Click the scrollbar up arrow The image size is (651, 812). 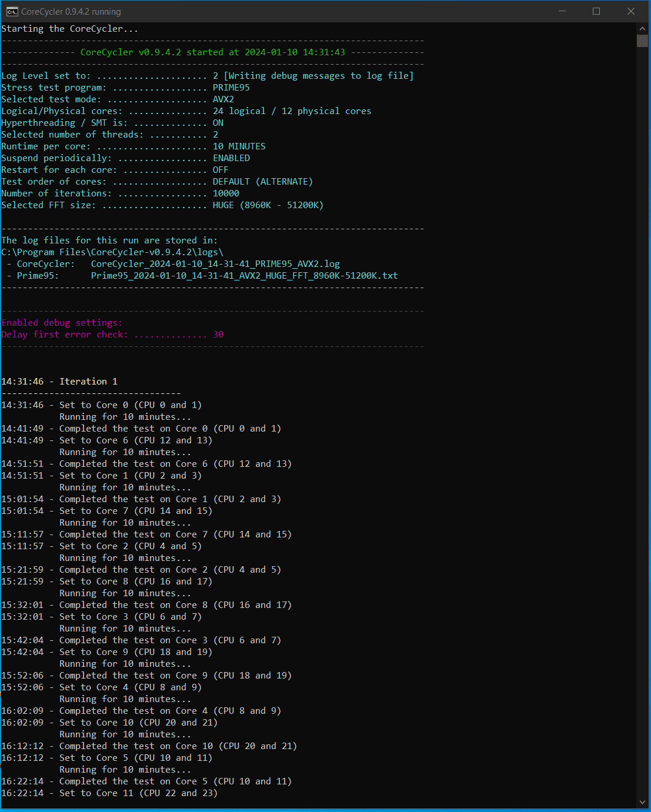coord(642,28)
